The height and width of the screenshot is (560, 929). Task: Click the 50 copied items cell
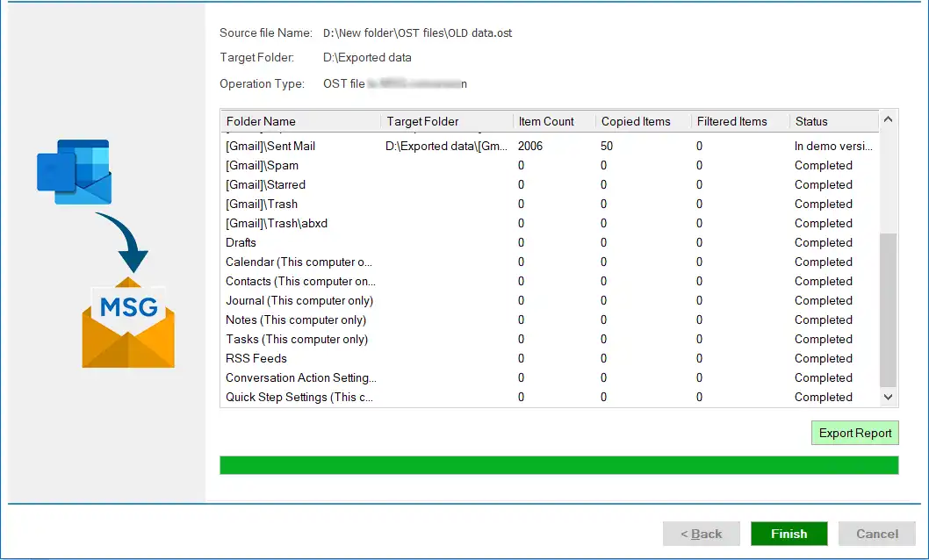click(x=607, y=147)
